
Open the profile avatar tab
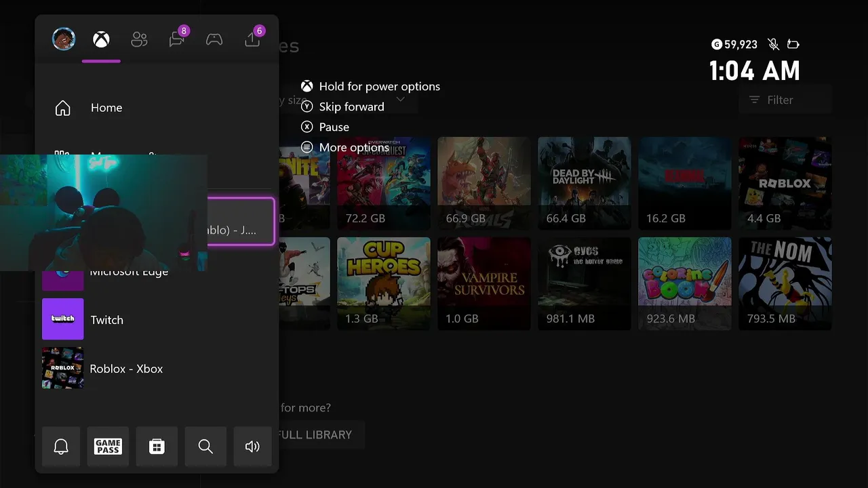(x=64, y=39)
